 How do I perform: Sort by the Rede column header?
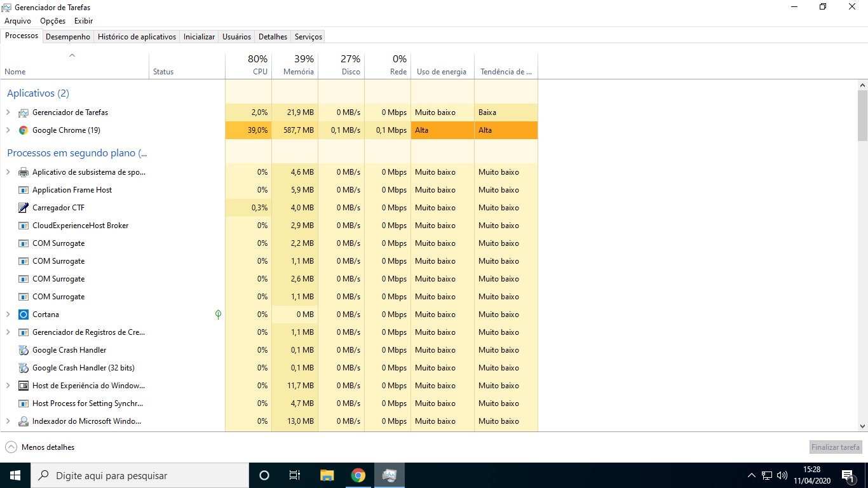[x=388, y=65]
